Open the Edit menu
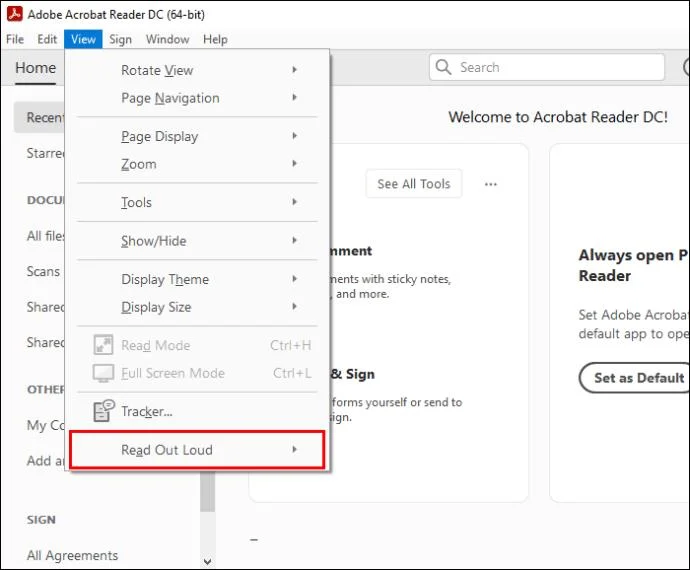This screenshot has width=690, height=570. 47,39
